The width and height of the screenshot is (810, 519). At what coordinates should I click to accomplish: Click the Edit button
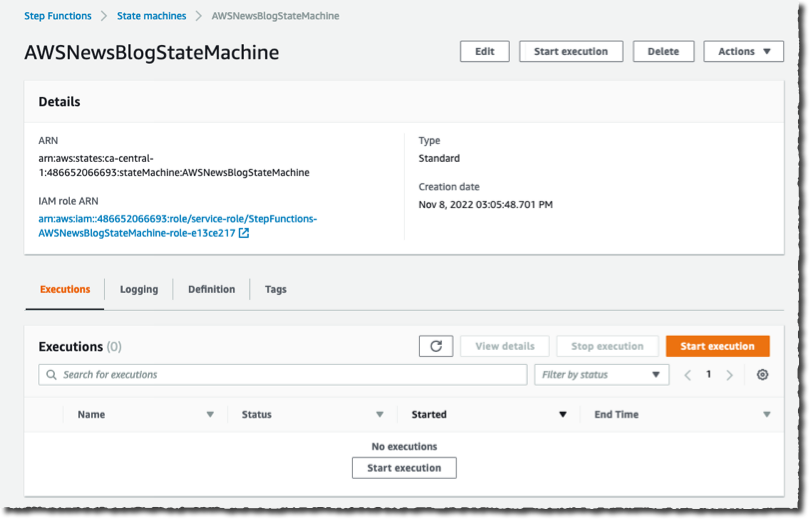point(485,52)
